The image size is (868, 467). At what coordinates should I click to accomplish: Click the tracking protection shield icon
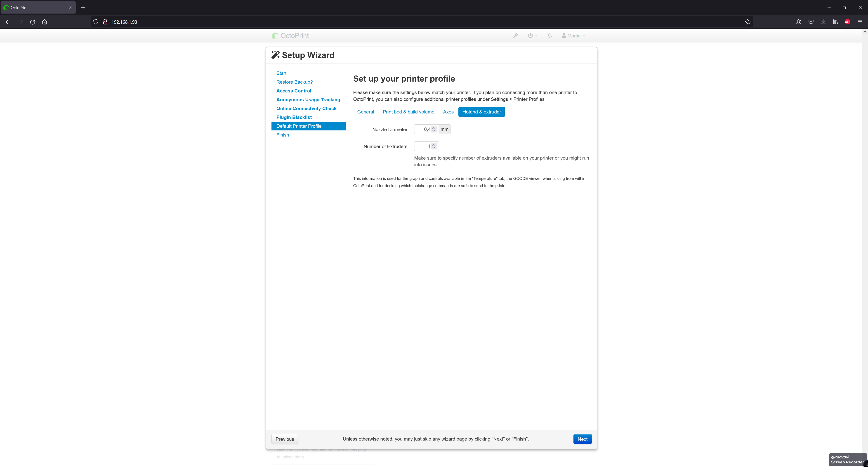coord(96,22)
